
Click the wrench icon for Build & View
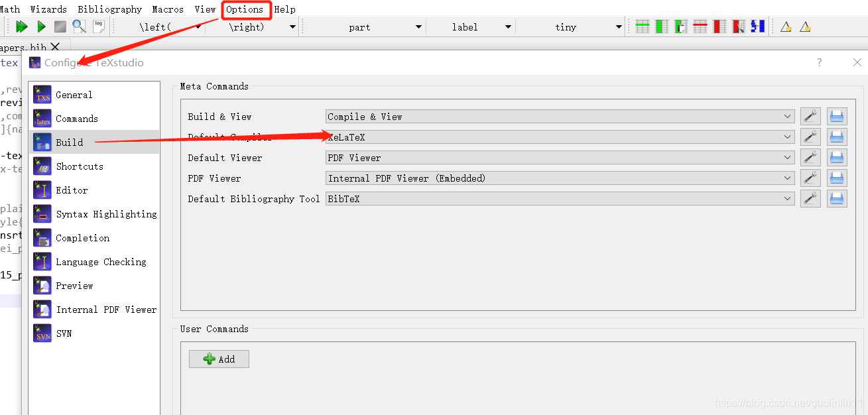(810, 116)
